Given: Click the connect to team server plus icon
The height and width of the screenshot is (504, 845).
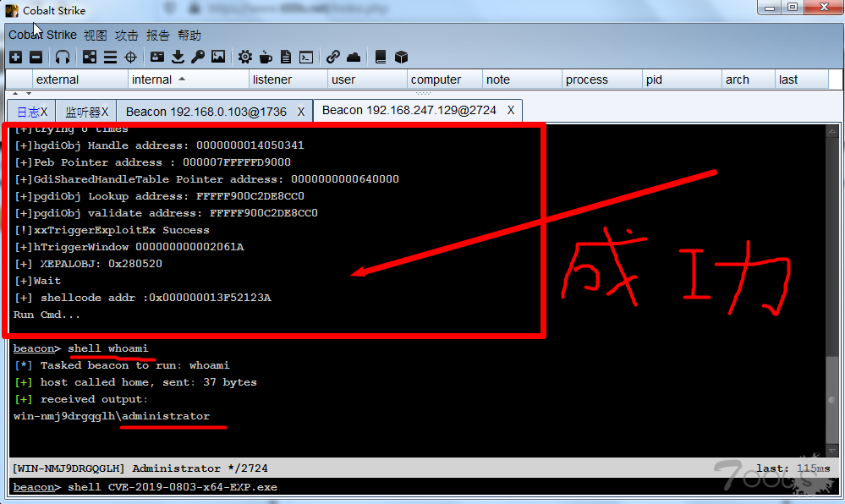Looking at the screenshot, I should 15,58.
